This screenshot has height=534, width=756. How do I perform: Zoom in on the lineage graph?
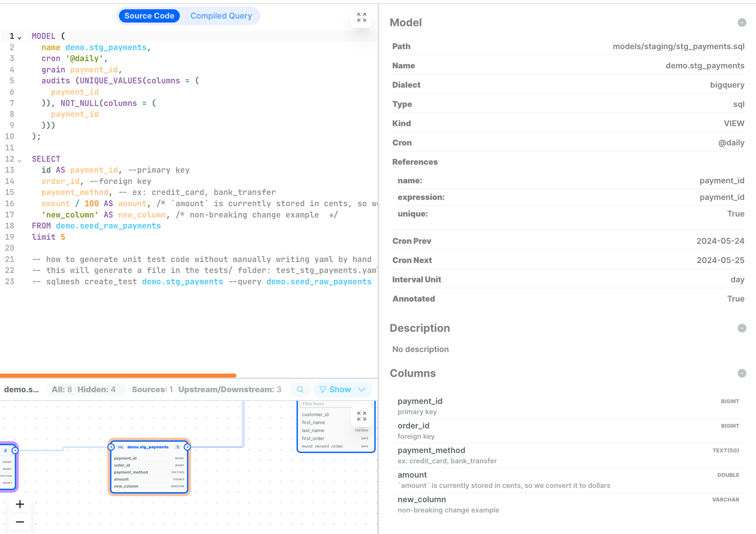(x=20, y=504)
